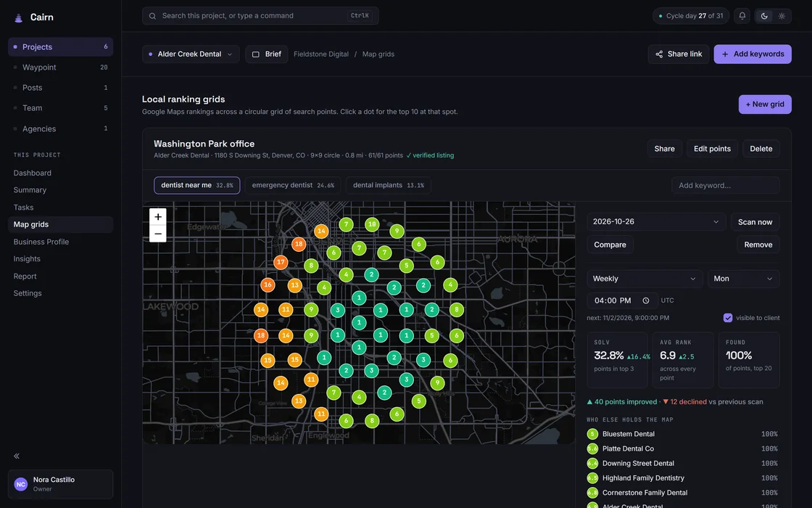This screenshot has width=812, height=508.
Task: Open Agencies in the sidebar
Action: [x=61, y=128]
